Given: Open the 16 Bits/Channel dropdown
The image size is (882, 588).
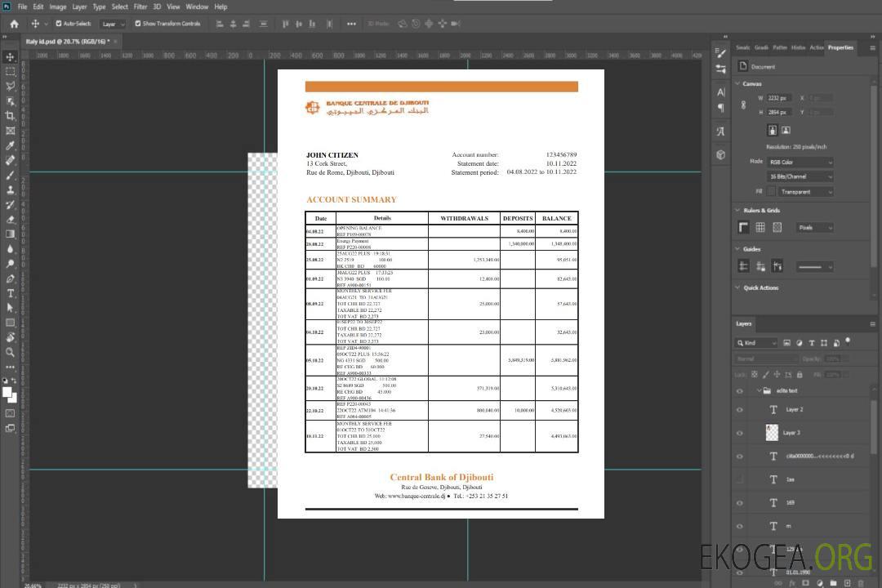Looking at the screenshot, I should (x=800, y=176).
